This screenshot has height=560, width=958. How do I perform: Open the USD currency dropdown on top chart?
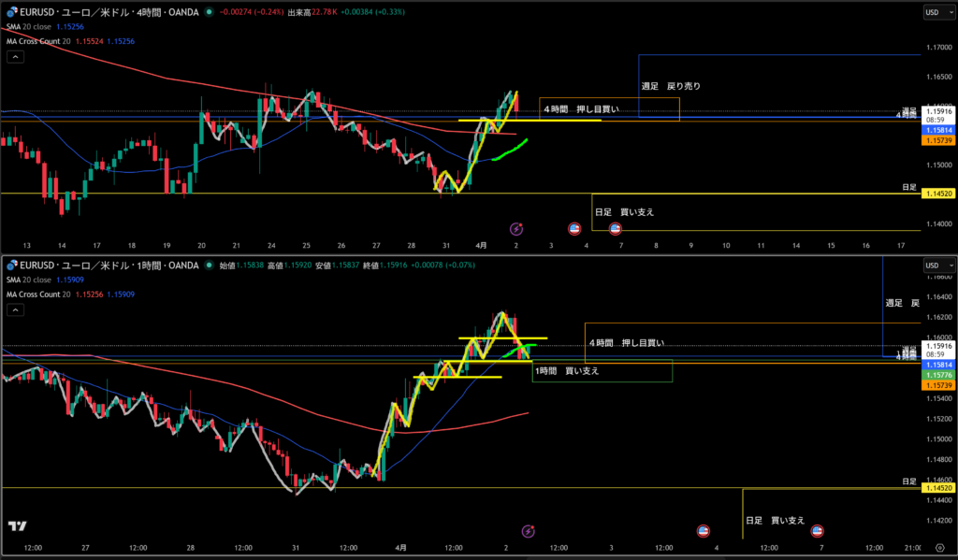[936, 12]
